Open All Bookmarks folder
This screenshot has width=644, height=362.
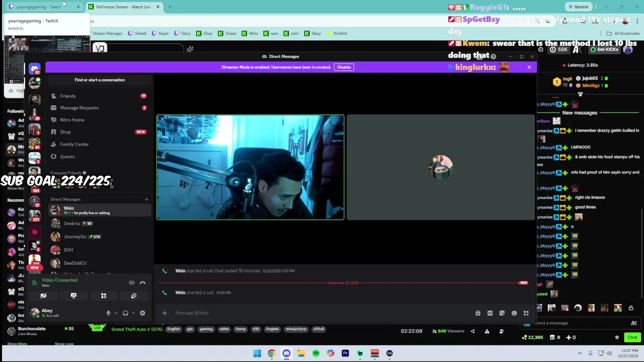click(623, 33)
